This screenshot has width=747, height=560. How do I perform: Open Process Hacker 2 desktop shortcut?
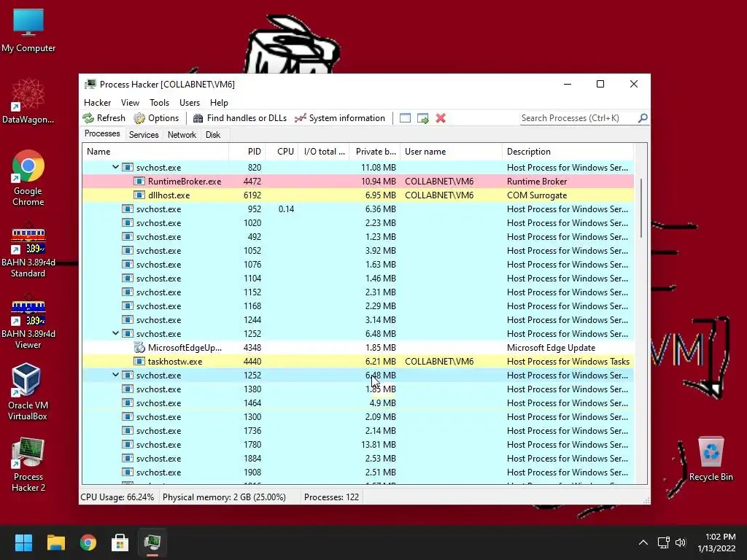pyautogui.click(x=28, y=464)
